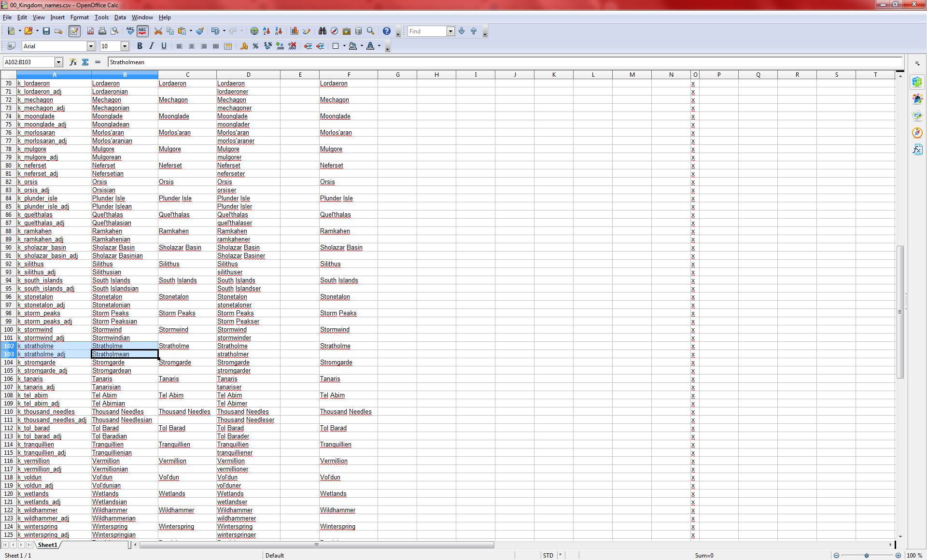Open the Data Sources icon
Image resolution: width=927 pixels, height=560 pixels.
click(359, 31)
